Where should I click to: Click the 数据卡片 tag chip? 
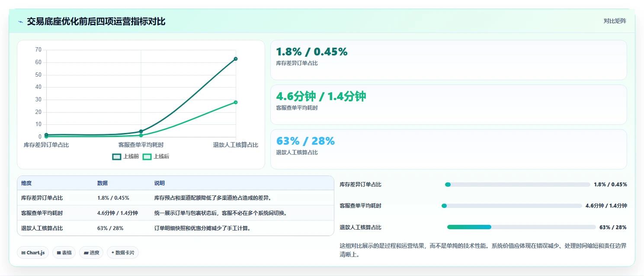pos(123,253)
